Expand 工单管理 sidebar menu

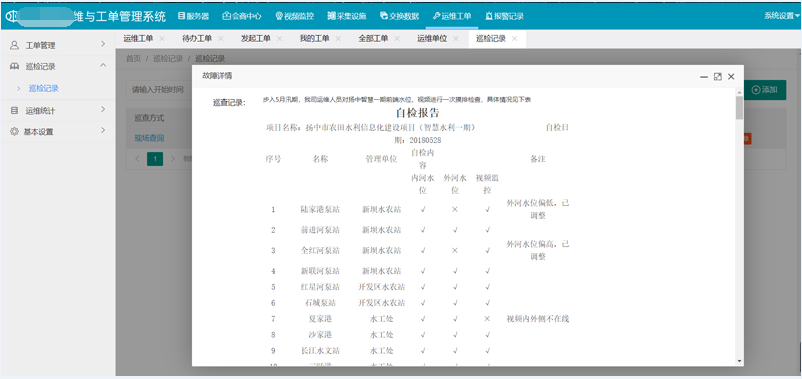click(58, 45)
